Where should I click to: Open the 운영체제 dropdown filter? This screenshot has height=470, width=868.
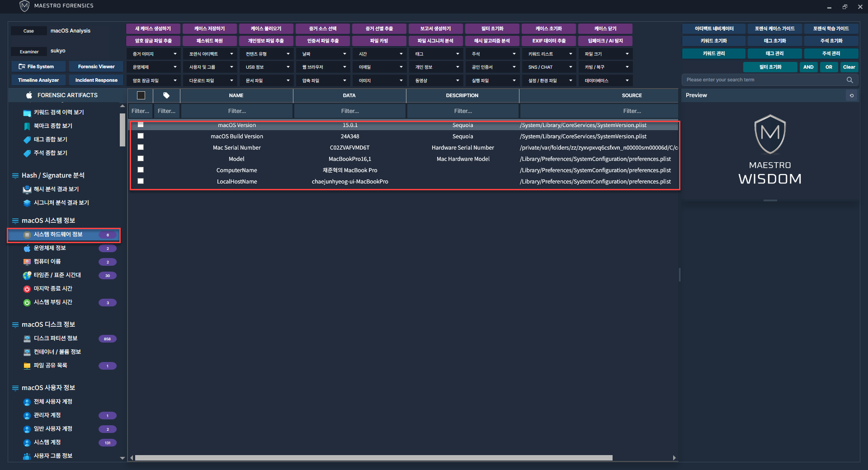click(154, 67)
